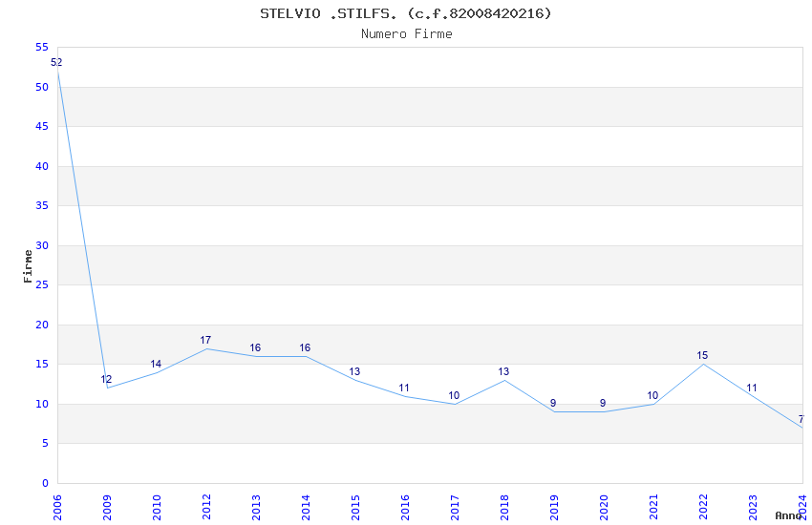Select year label 2013 on x-axis
The width and height of the screenshot is (812, 525).
(256, 508)
